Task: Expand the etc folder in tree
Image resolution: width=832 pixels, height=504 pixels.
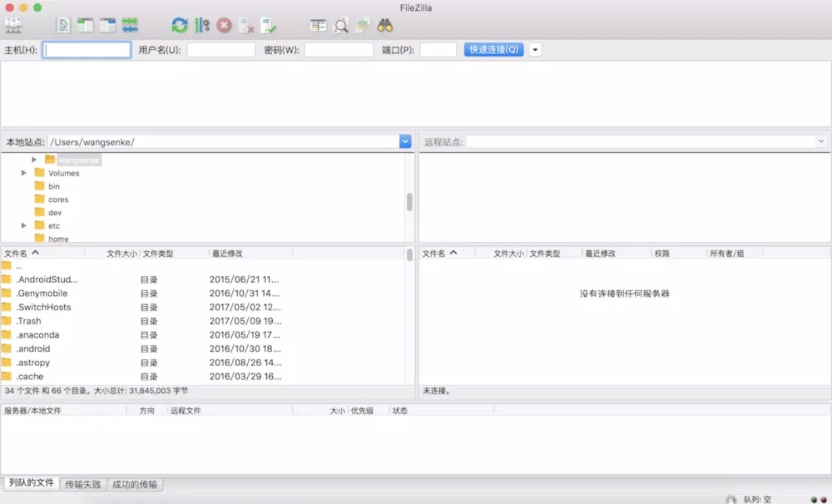Action: tap(24, 225)
